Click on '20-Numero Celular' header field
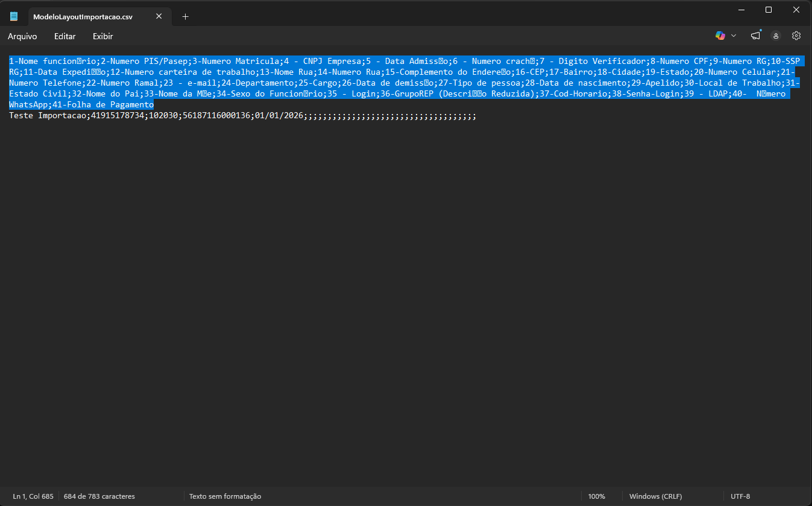Screen dimensions: 812x506 [735, 72]
